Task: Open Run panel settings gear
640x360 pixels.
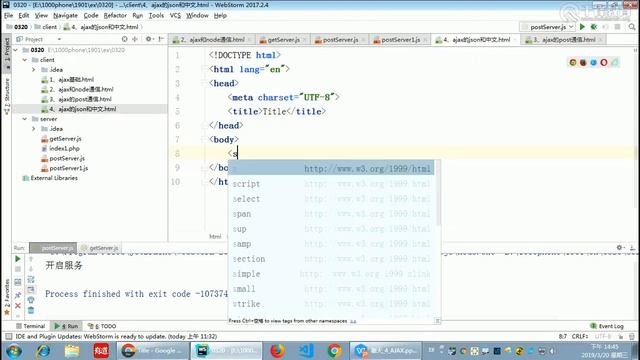Action: point(620,247)
